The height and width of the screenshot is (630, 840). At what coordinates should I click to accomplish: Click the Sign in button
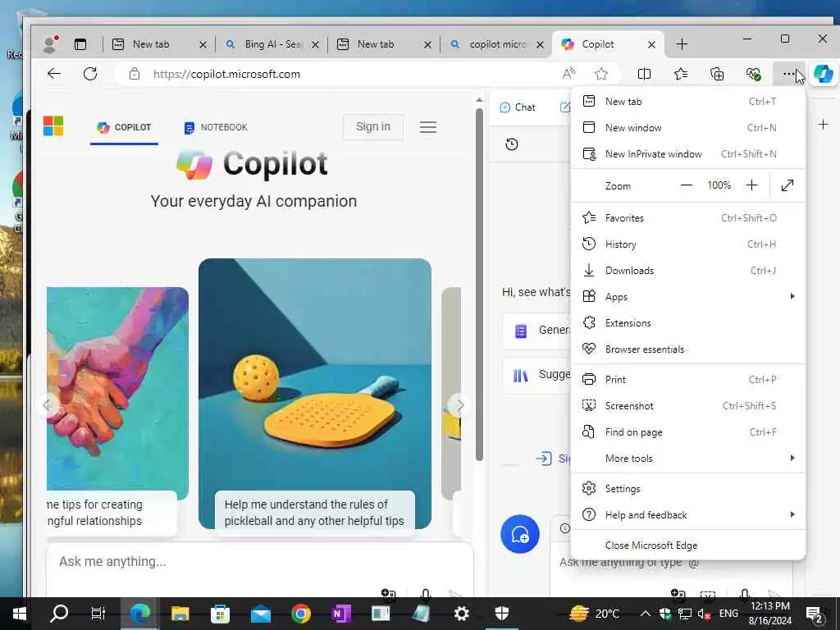tap(373, 126)
